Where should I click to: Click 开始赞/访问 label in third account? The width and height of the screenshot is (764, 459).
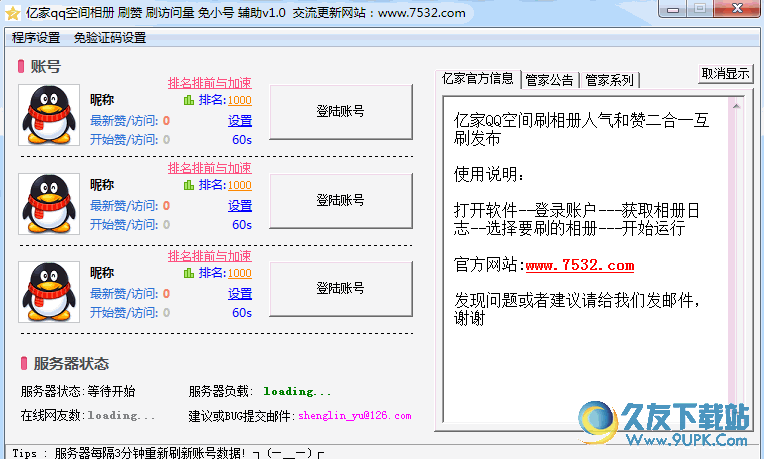(124, 313)
